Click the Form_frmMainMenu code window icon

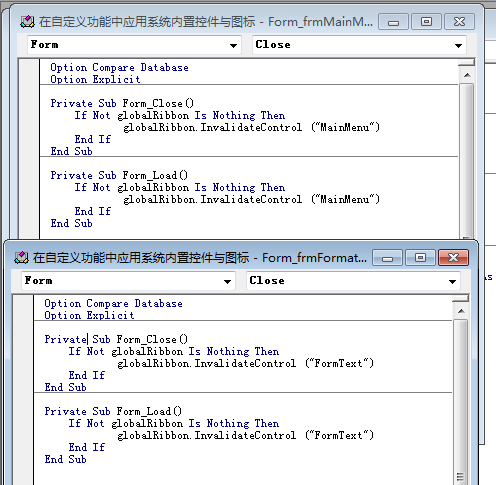pos(27,22)
